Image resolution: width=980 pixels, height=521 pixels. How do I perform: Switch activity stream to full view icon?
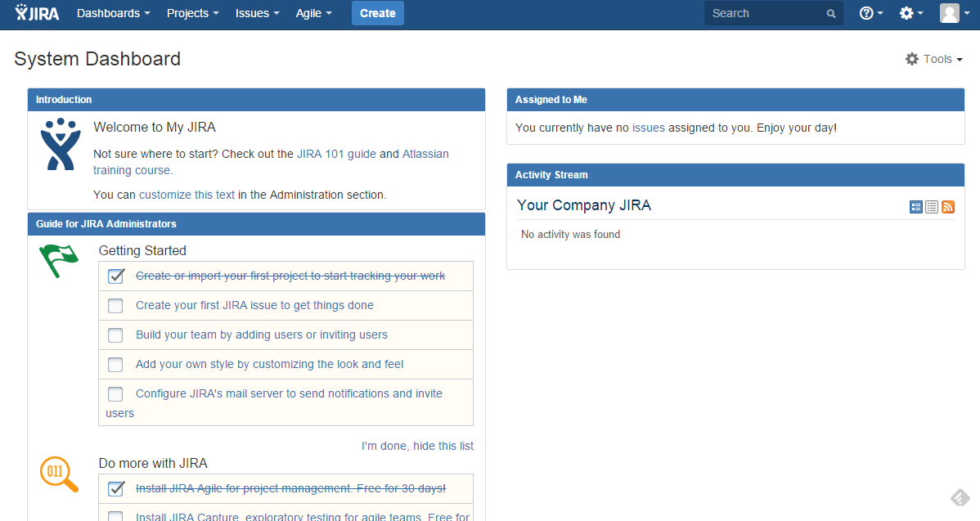pyautogui.click(x=916, y=208)
